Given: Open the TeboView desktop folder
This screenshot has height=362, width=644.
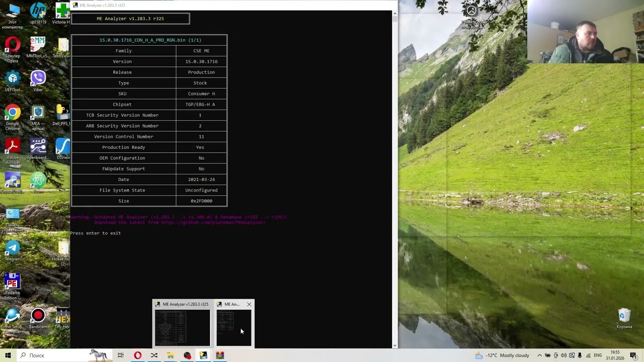Looking at the screenshot, I should (62, 48).
